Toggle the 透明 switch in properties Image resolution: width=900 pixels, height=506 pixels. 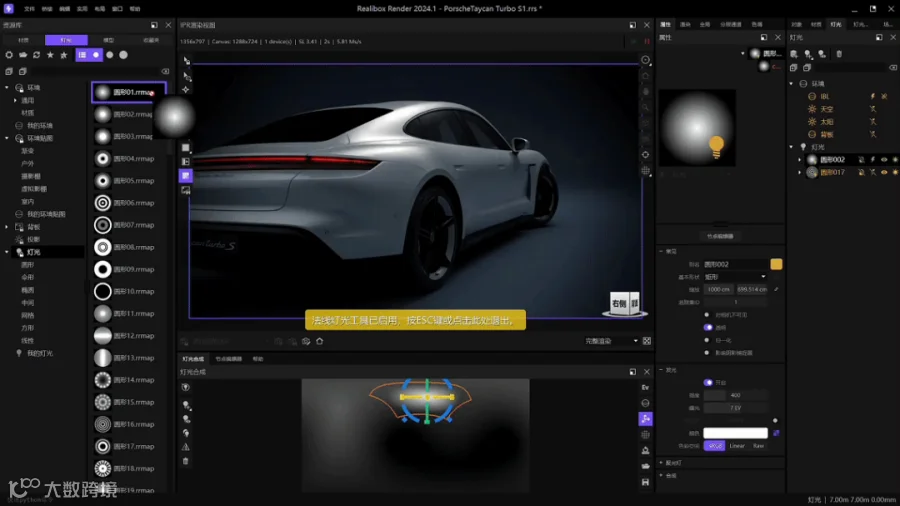click(x=708, y=327)
